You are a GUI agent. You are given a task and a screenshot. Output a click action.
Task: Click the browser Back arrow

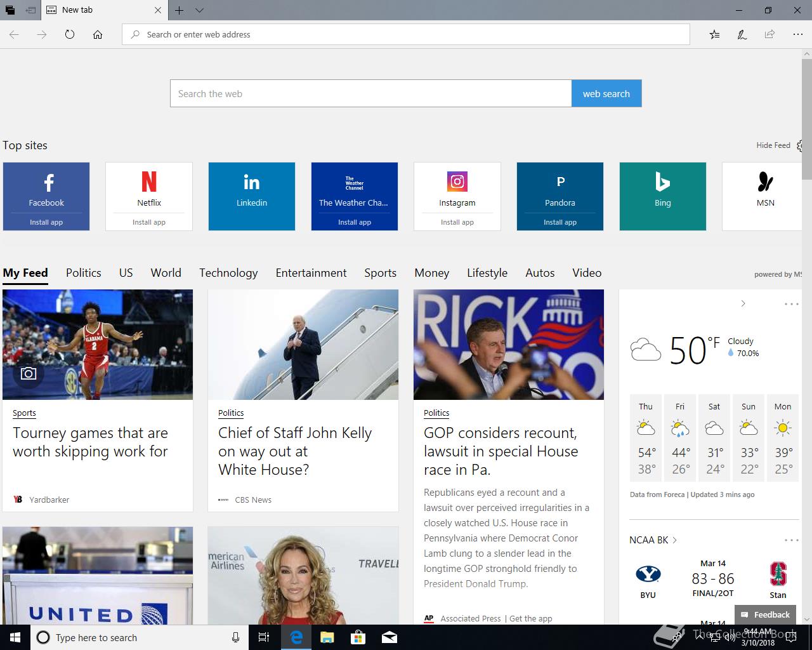(x=14, y=34)
